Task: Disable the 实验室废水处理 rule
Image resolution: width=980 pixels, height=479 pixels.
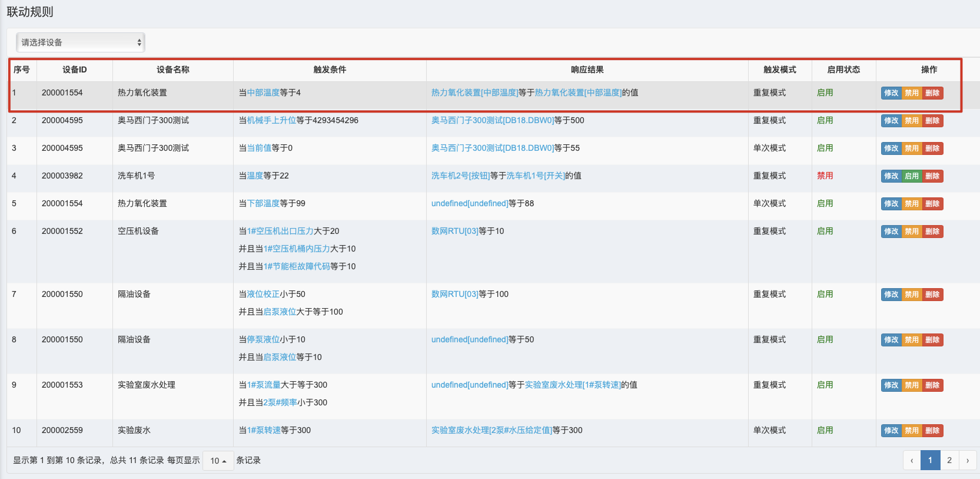Action: click(912, 385)
